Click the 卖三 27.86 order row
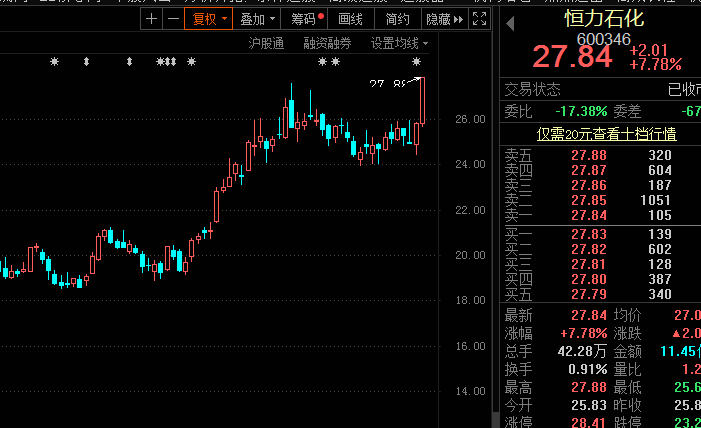 pos(600,186)
